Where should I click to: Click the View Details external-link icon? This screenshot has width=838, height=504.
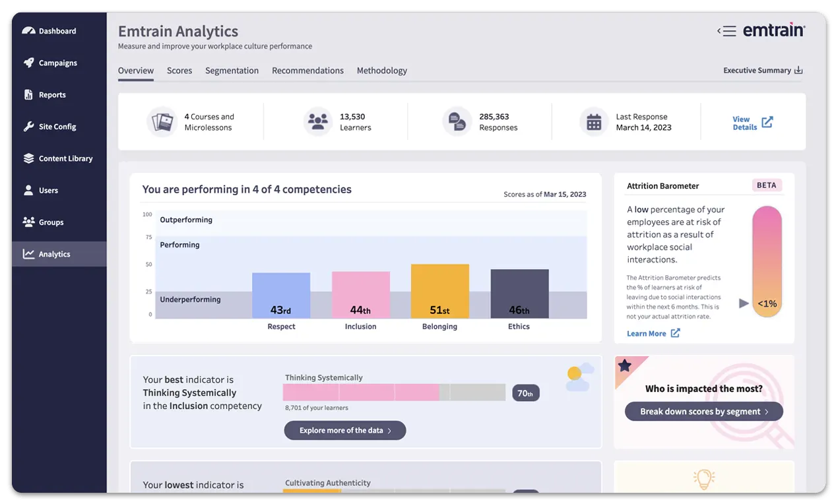pos(767,122)
